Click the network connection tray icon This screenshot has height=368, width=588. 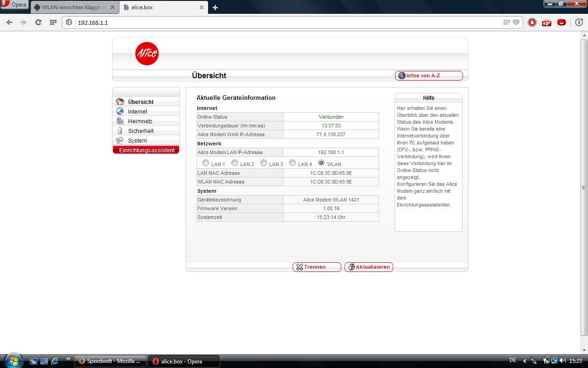click(554, 361)
